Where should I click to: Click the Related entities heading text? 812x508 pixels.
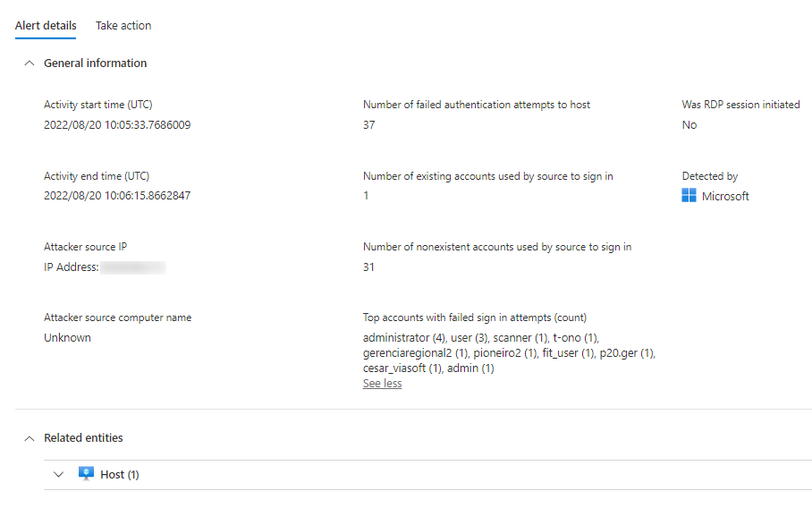[83, 438]
